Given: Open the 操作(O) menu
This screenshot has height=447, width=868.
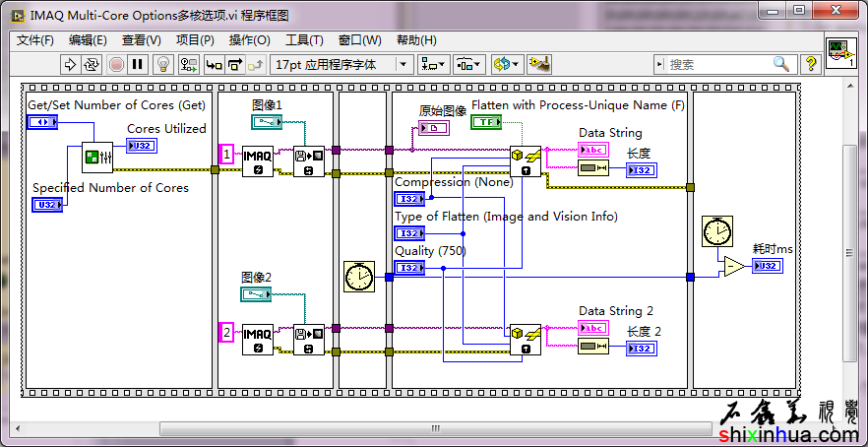Looking at the screenshot, I should pos(250,40).
